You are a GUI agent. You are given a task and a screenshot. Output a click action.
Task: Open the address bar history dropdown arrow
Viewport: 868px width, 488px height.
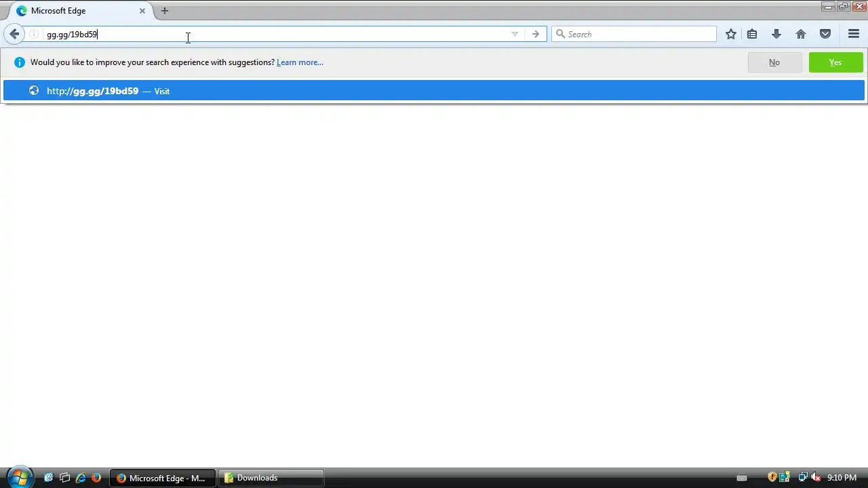515,34
